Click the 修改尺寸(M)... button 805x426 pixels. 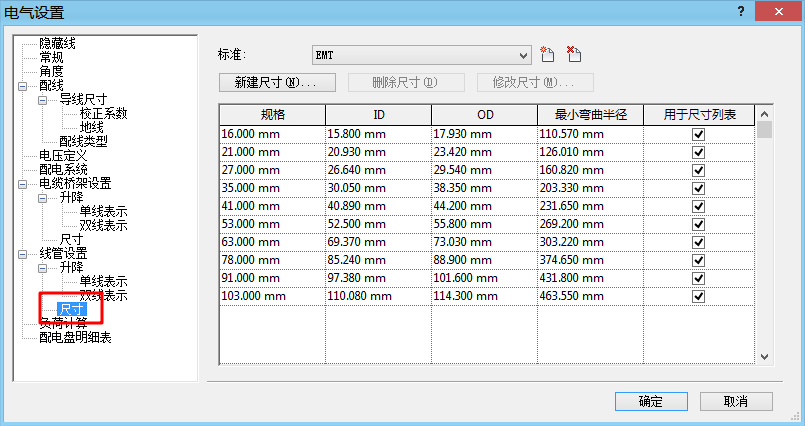535,82
